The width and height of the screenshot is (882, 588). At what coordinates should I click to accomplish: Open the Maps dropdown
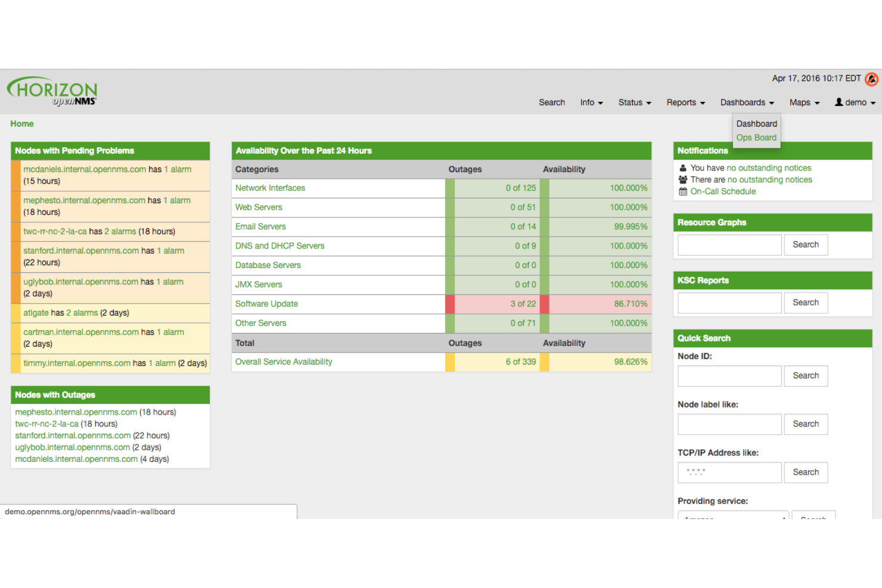pyautogui.click(x=804, y=102)
